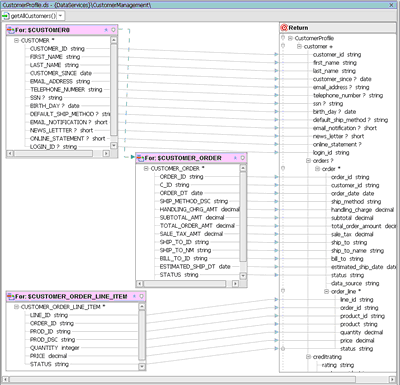The image size is (400, 385).
Task: Select rating string under creditrating
Action: (x=338, y=365)
